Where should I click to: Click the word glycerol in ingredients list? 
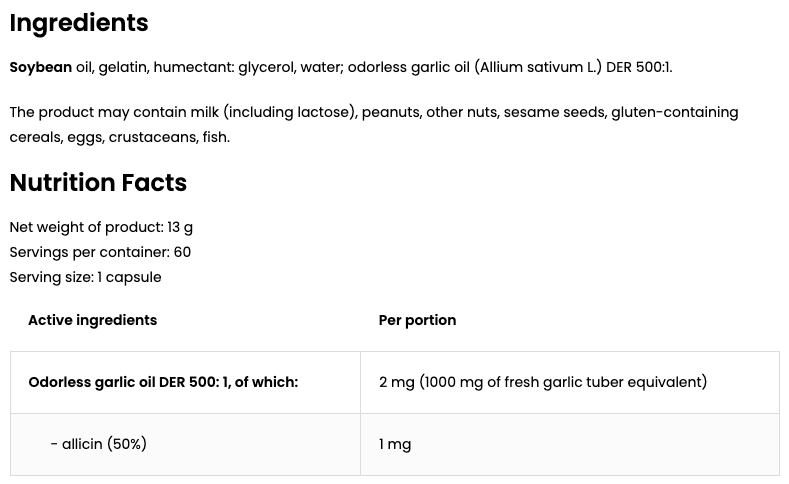268,67
